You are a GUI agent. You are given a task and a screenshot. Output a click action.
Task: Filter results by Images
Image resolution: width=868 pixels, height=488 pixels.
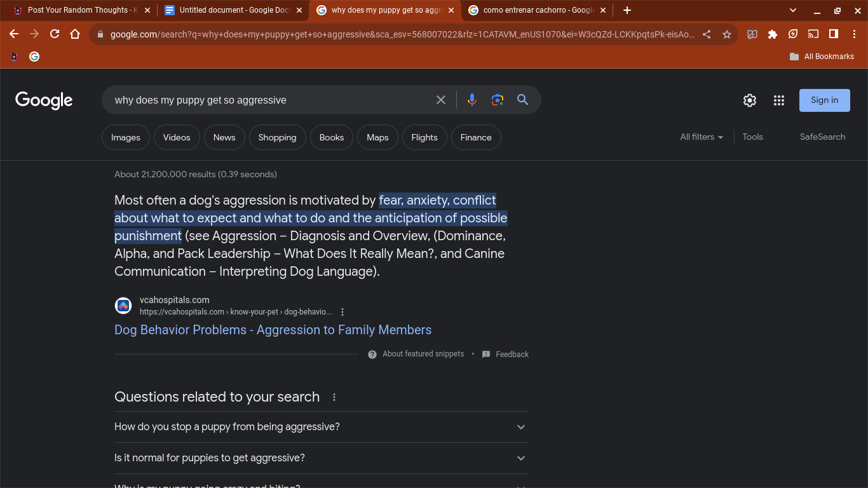coord(126,137)
